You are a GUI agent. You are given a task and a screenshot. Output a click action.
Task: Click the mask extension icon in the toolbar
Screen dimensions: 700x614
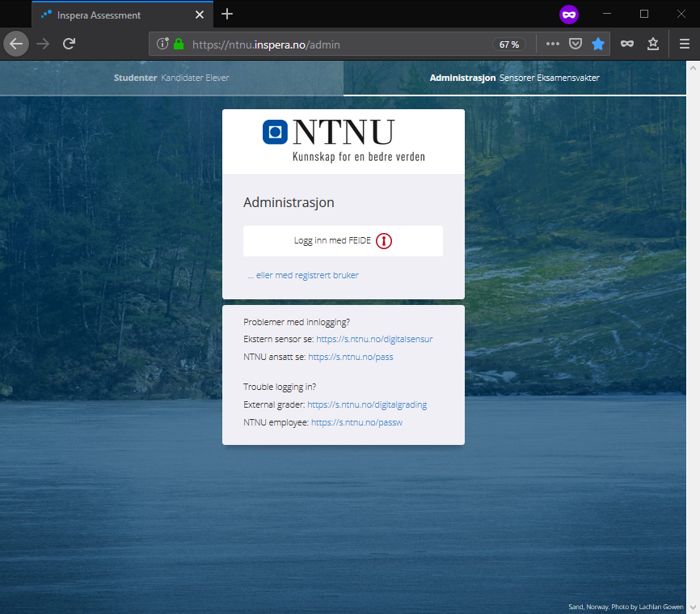coord(626,44)
